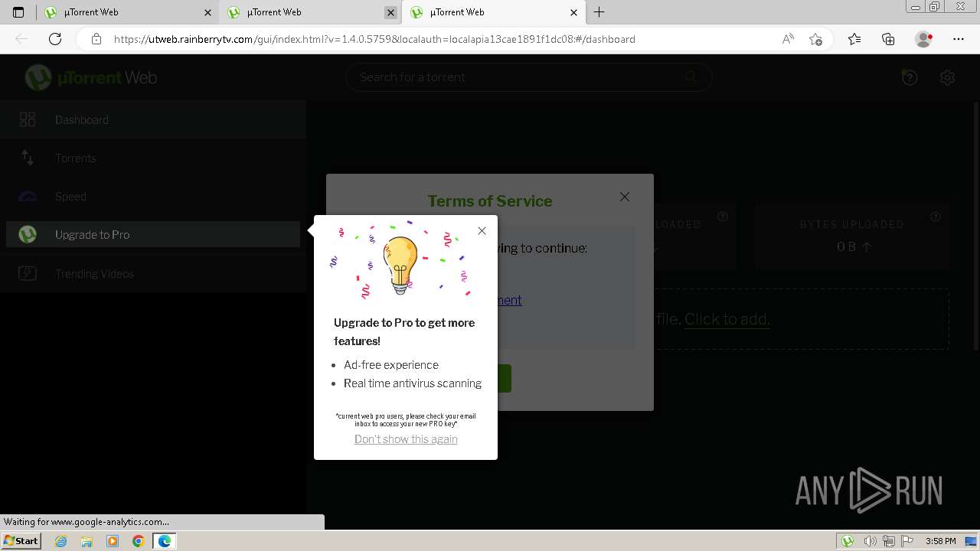Click 'Don't show this again' link
980x551 pixels.
click(406, 439)
